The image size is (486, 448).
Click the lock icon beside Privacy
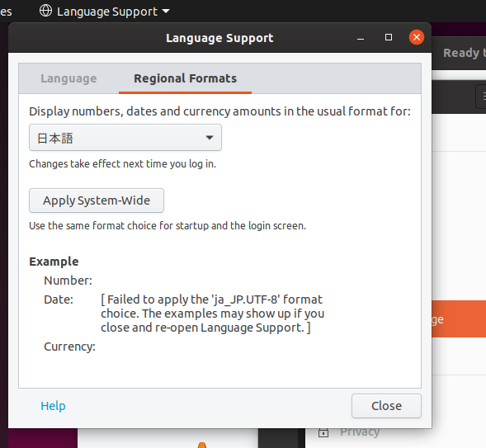323,431
